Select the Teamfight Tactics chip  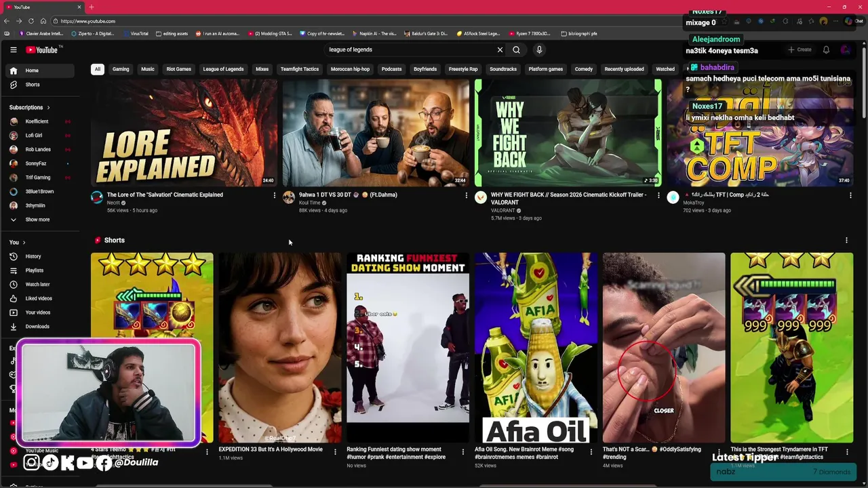click(x=300, y=69)
